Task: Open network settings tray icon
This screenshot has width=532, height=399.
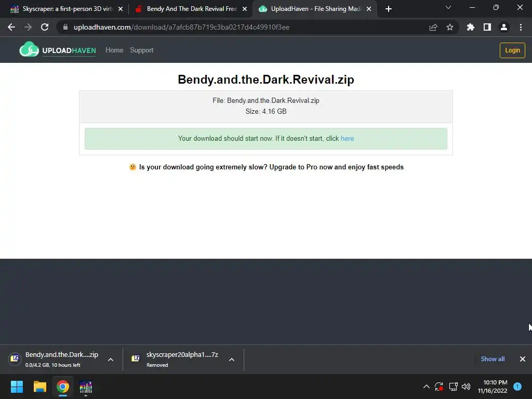Action: 453,387
